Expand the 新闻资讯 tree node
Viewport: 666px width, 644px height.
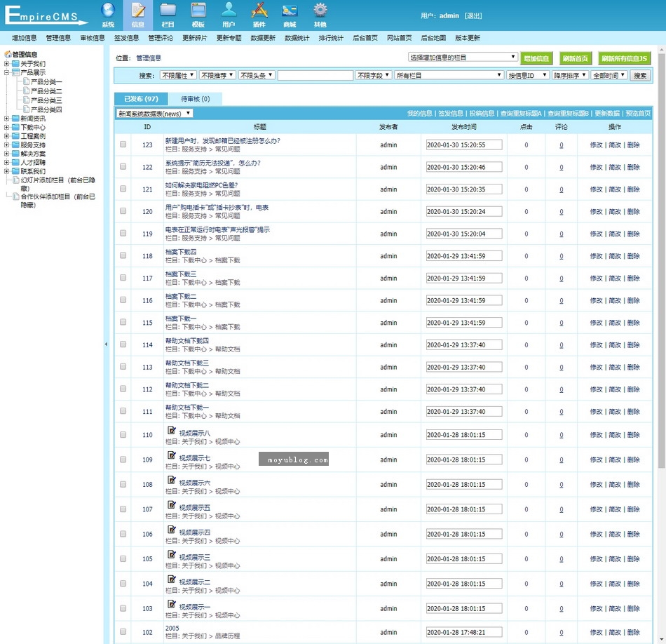click(6, 119)
